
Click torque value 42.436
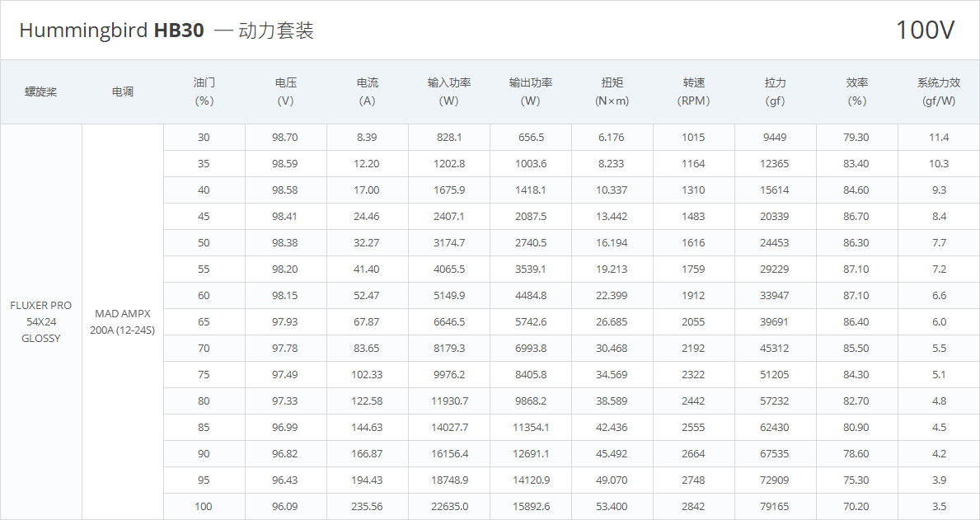[612, 428]
